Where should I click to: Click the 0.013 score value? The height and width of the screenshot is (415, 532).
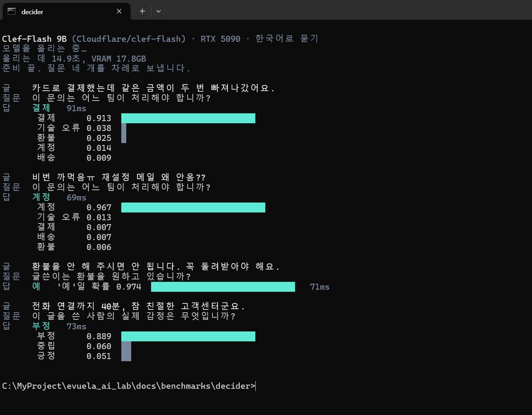click(99, 217)
